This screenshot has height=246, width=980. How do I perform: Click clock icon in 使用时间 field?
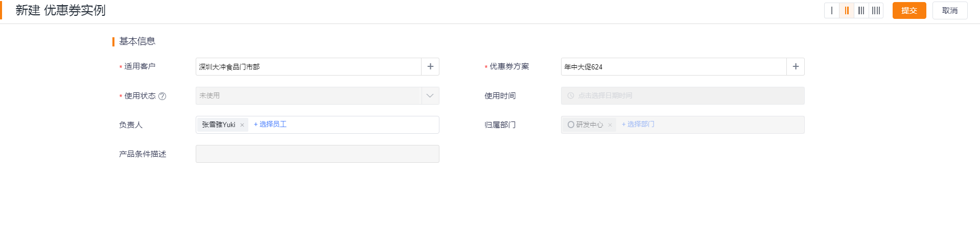tap(571, 95)
